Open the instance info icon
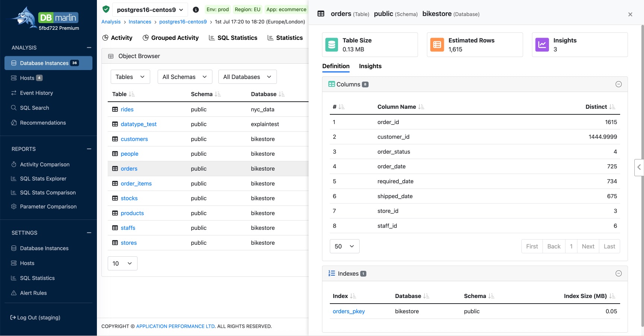The height and width of the screenshot is (336, 644). 196,10
